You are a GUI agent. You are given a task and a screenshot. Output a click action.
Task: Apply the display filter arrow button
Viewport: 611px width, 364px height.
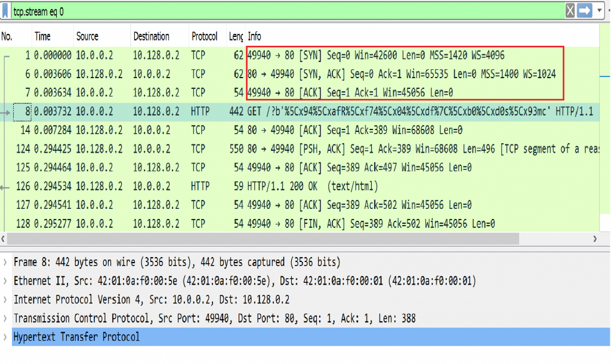coord(585,11)
